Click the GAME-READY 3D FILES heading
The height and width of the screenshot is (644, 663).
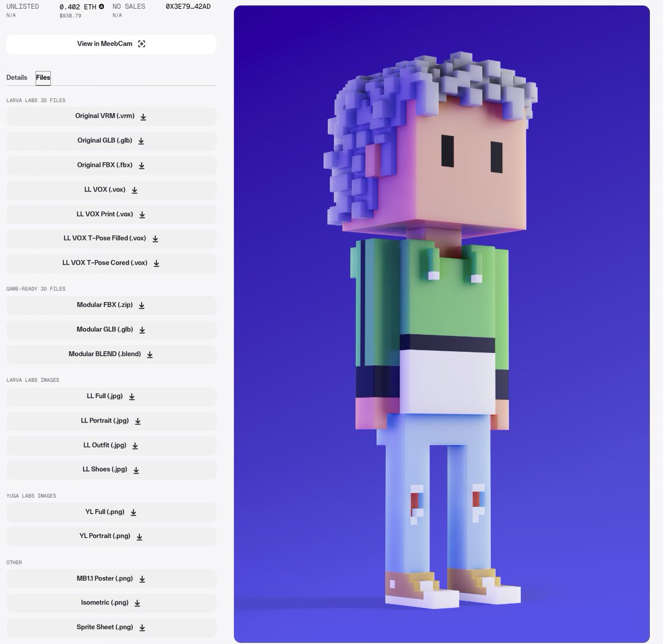tap(36, 289)
